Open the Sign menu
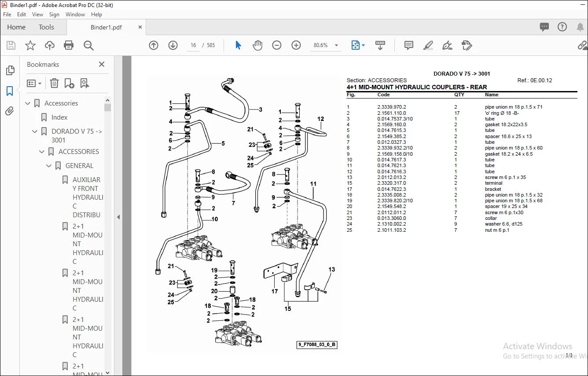 pos(54,15)
